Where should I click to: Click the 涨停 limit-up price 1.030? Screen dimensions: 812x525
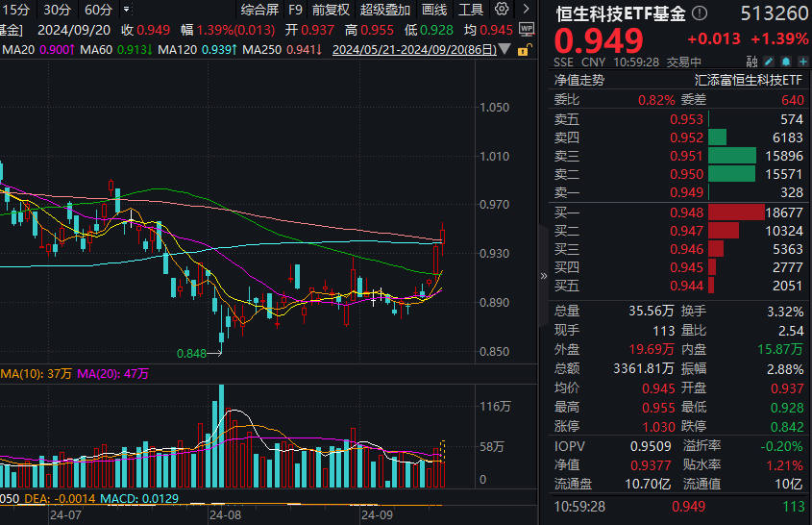658,427
